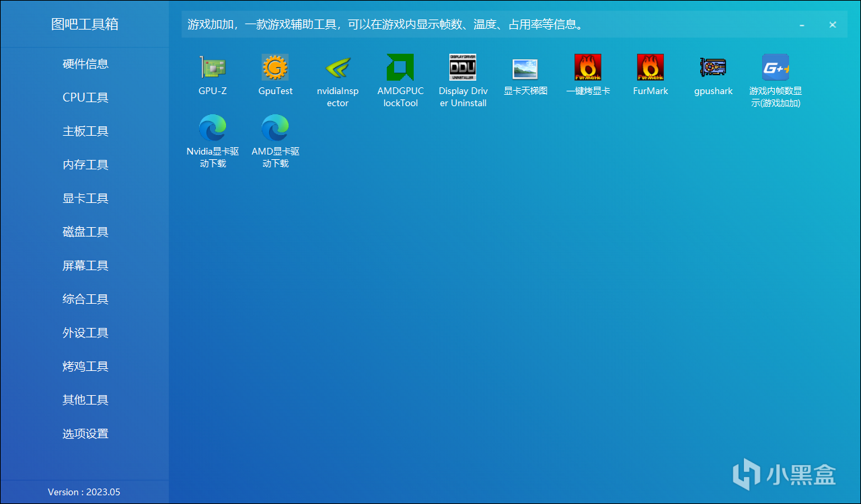Screen dimensions: 861x504
Task: 打开屏幕工具页面
Action: [85, 265]
